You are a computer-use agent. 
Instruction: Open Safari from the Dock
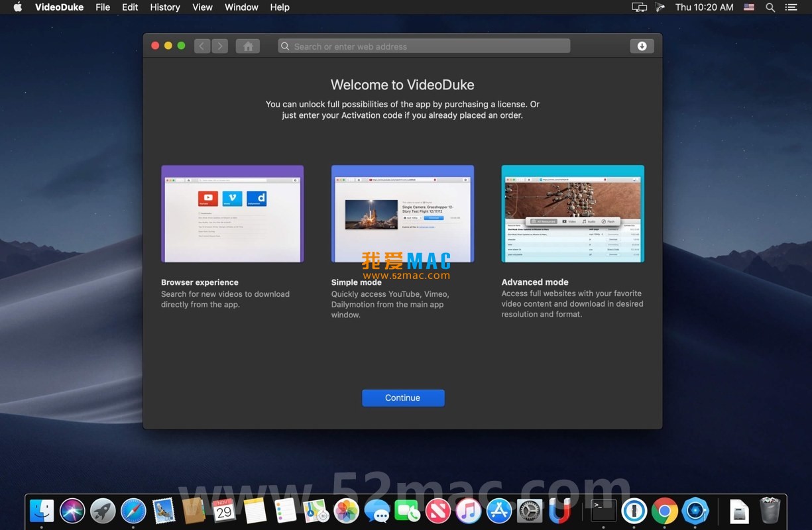tap(133, 510)
